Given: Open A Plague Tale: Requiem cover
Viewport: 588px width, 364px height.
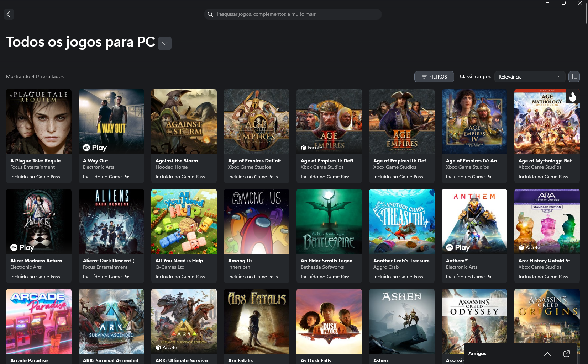Looking at the screenshot, I should tap(39, 122).
